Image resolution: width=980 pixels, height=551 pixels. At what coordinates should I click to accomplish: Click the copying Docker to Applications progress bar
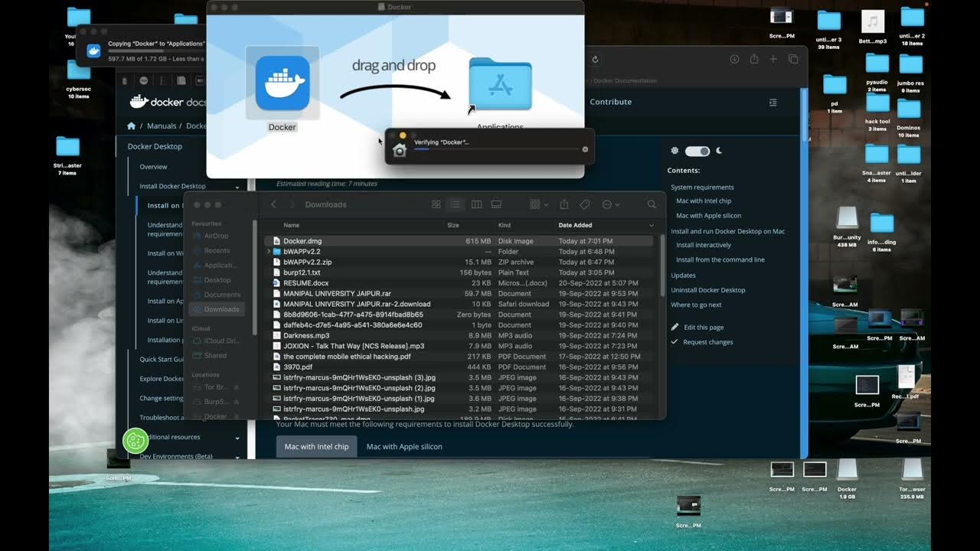(x=156, y=51)
